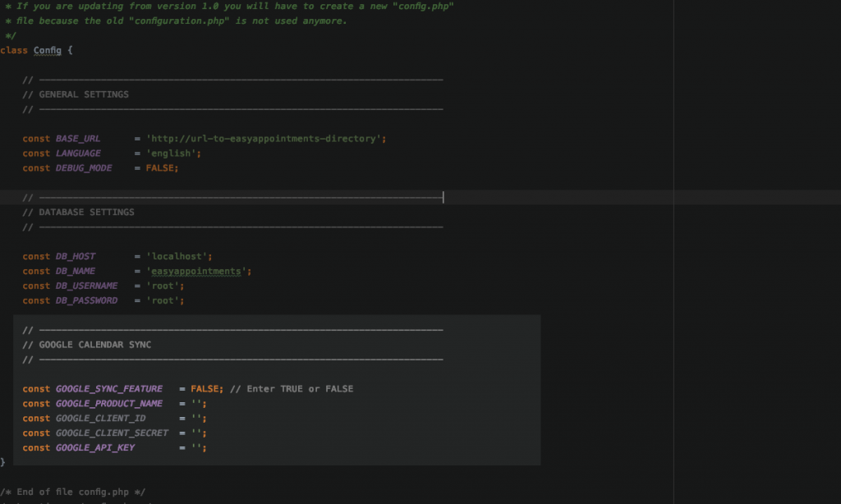Click the FALSE value of DEBUG_MODE
This screenshot has height=504, width=841.
coord(159,168)
